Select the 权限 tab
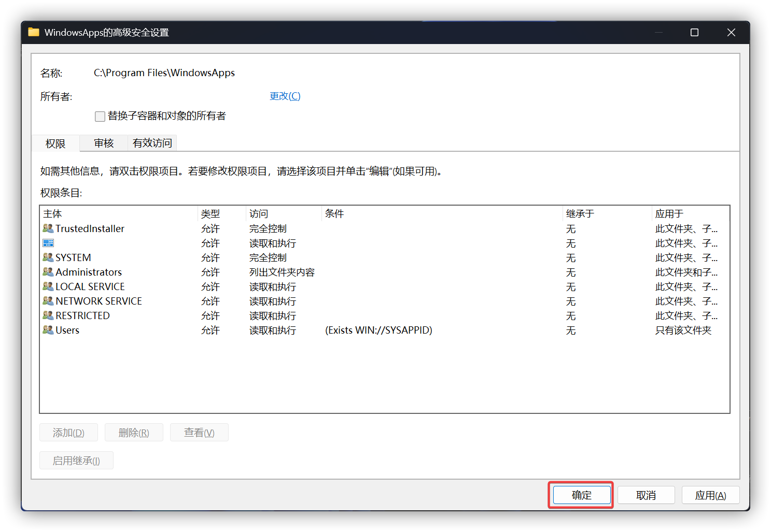 click(55, 143)
